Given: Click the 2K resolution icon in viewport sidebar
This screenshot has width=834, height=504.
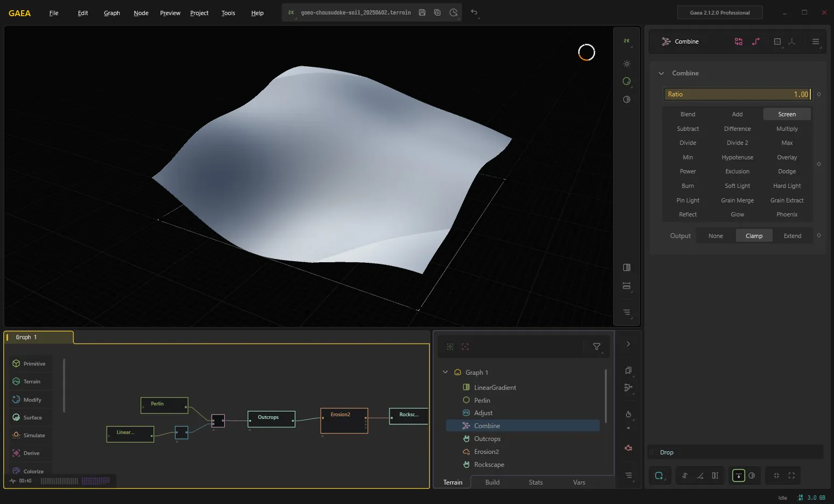Looking at the screenshot, I should [x=627, y=41].
